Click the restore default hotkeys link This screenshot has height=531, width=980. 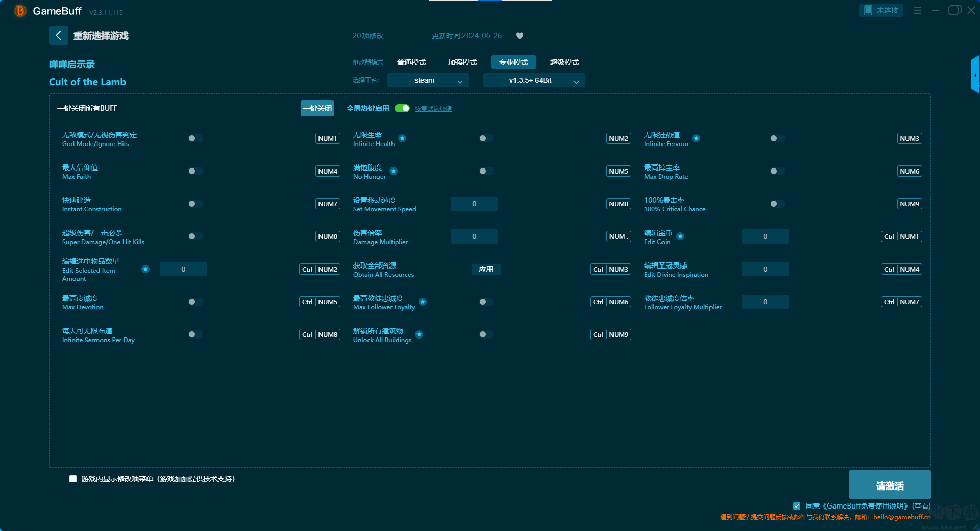[433, 109]
